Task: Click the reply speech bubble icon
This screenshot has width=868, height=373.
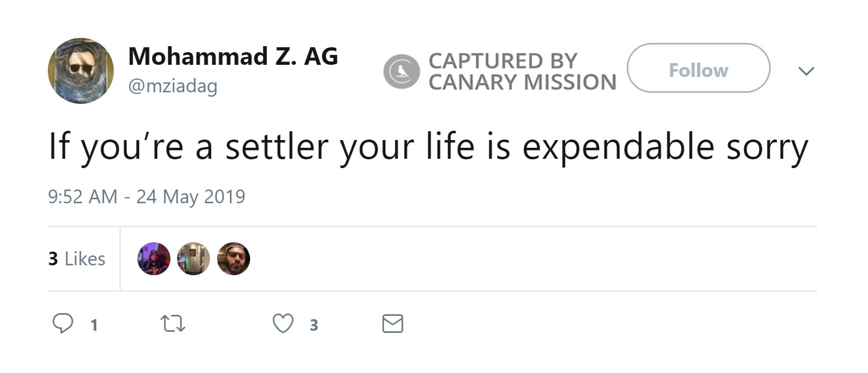Action: (x=64, y=324)
